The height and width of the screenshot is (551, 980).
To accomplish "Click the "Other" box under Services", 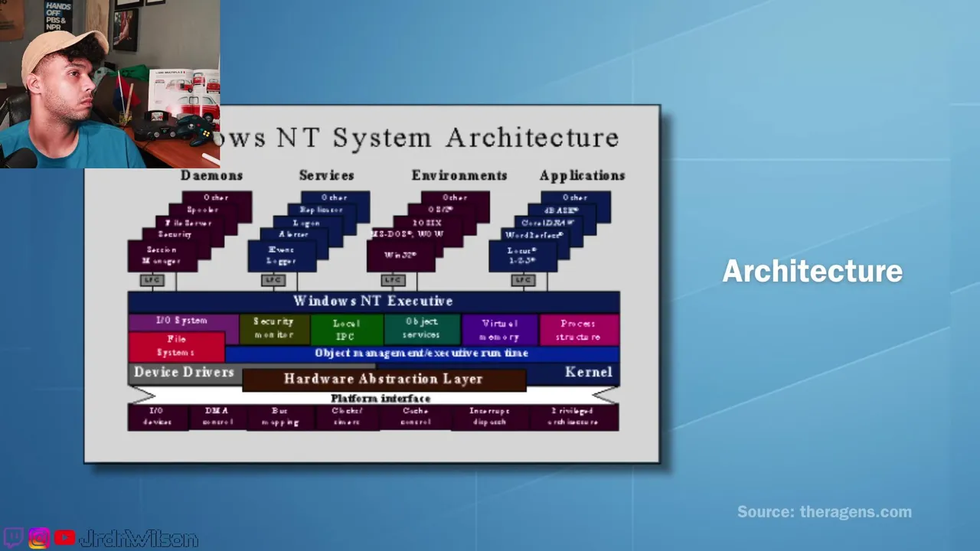I will point(335,197).
